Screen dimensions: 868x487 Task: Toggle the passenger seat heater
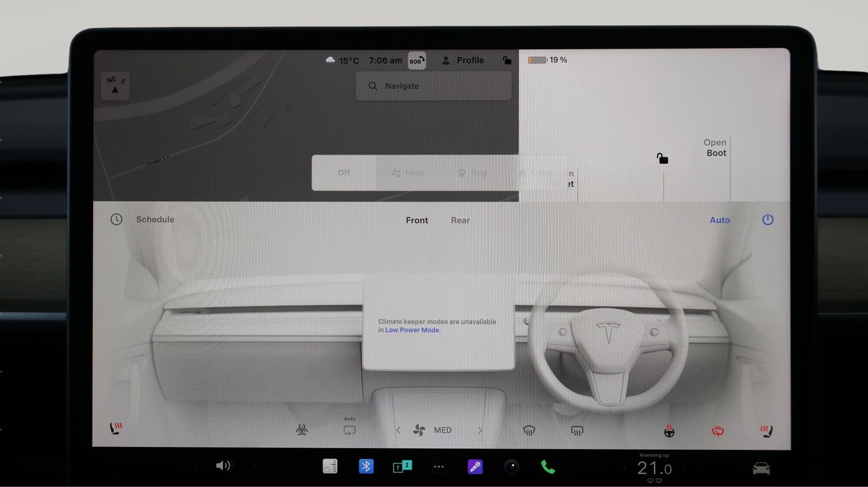click(x=765, y=430)
